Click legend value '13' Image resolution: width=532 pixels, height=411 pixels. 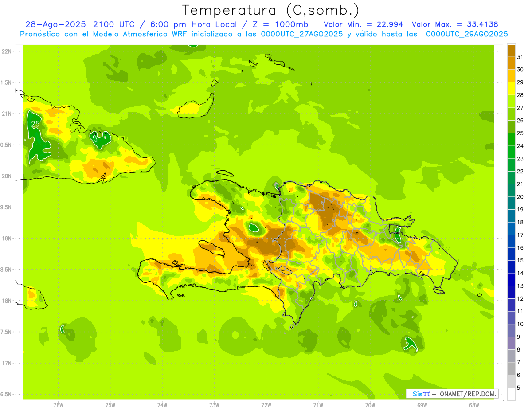click(520, 286)
